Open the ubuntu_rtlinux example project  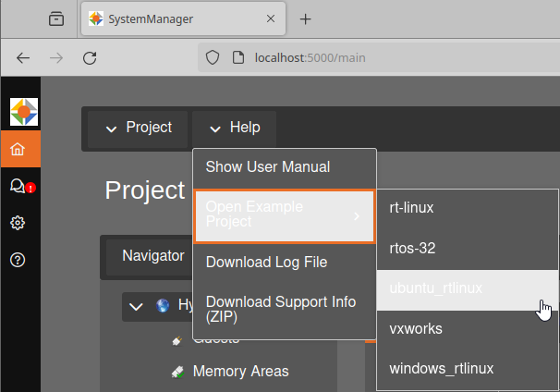coord(468,288)
